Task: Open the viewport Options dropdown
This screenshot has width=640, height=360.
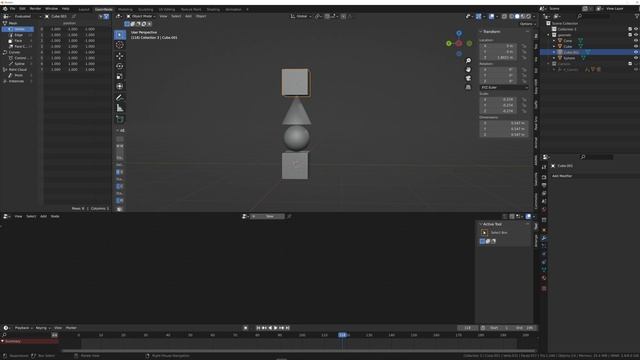Action: [527, 24]
